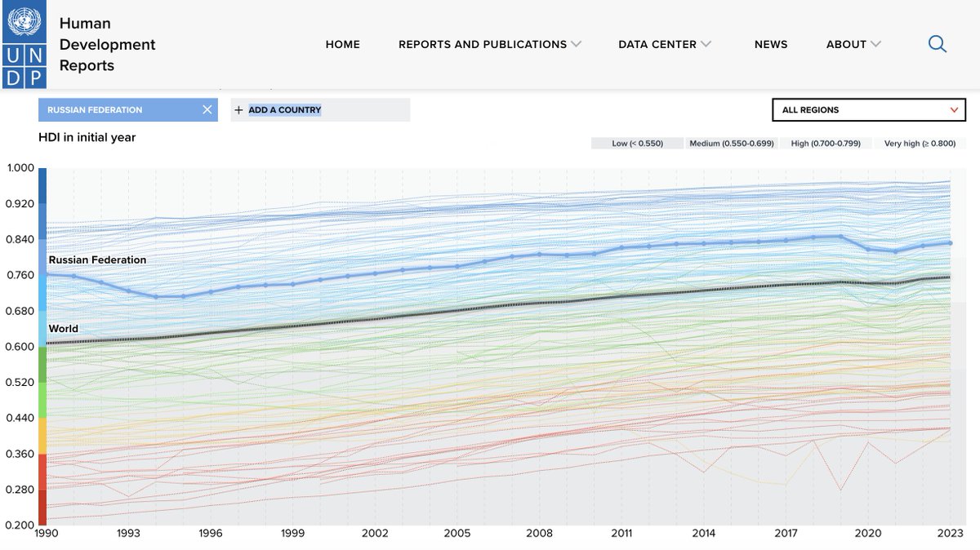Click the Russian Federation 2008 data point
The height and width of the screenshot is (550, 980).
click(539, 255)
